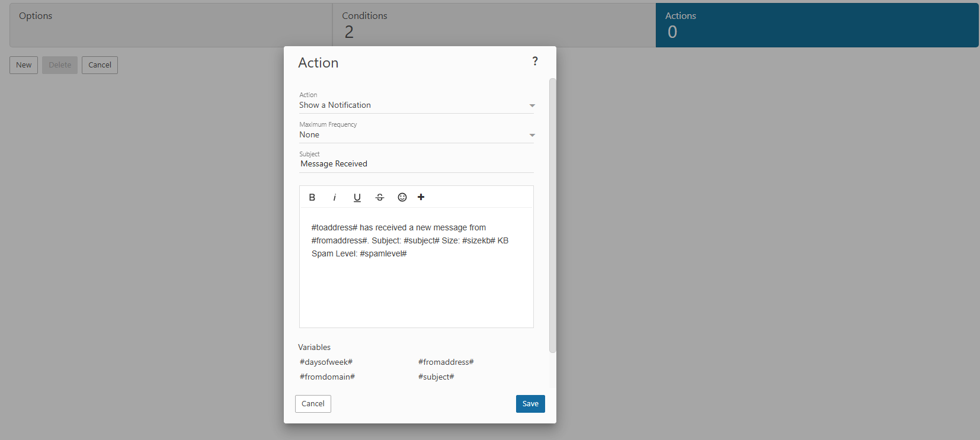Switch to the Options tab

[x=171, y=25]
